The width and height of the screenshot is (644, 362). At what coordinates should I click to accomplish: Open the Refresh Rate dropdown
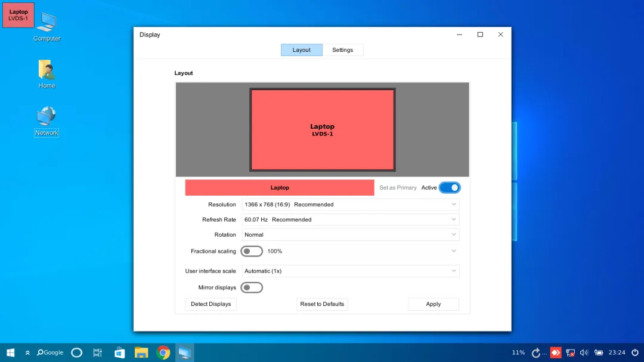351,219
